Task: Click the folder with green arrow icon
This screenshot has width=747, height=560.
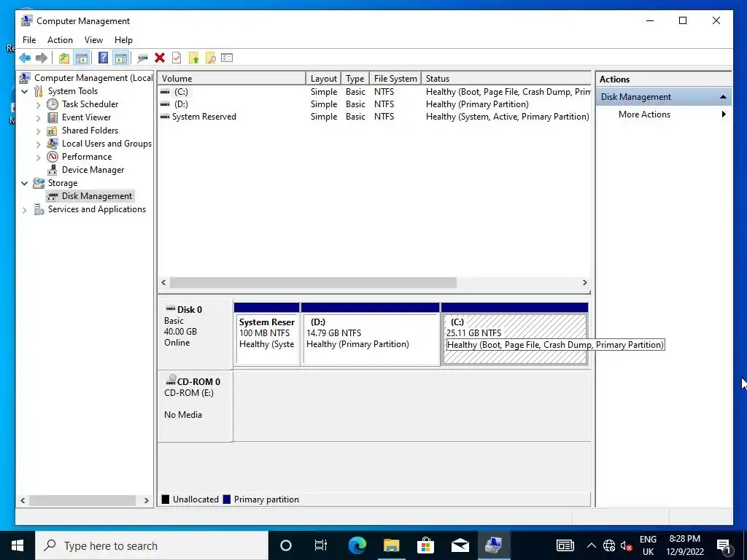Action: click(x=193, y=58)
